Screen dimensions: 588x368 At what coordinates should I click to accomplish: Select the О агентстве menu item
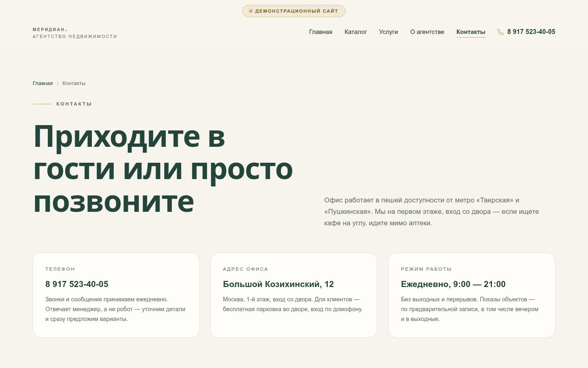[427, 32]
